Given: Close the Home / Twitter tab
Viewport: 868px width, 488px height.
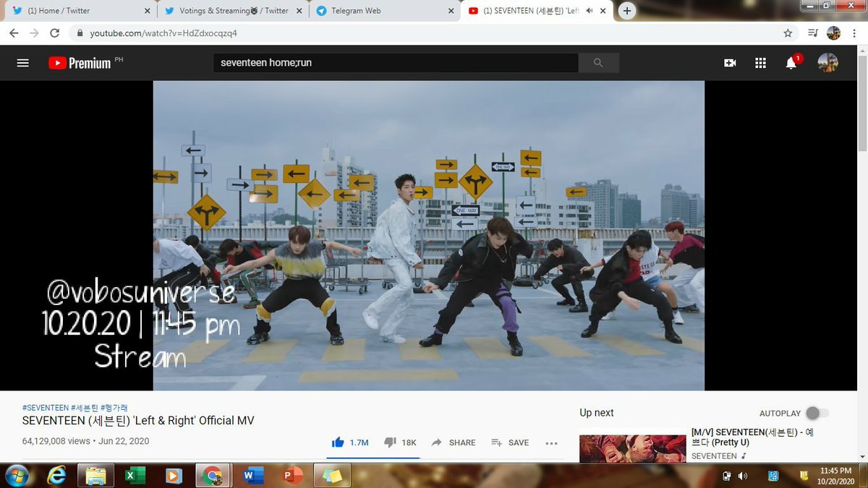Looking at the screenshot, I should pyautogui.click(x=147, y=11).
